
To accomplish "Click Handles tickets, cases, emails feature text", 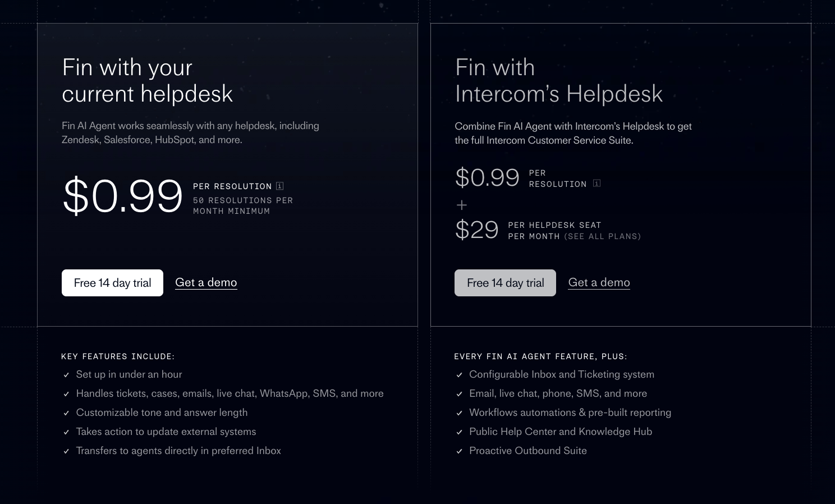I will point(230,393).
